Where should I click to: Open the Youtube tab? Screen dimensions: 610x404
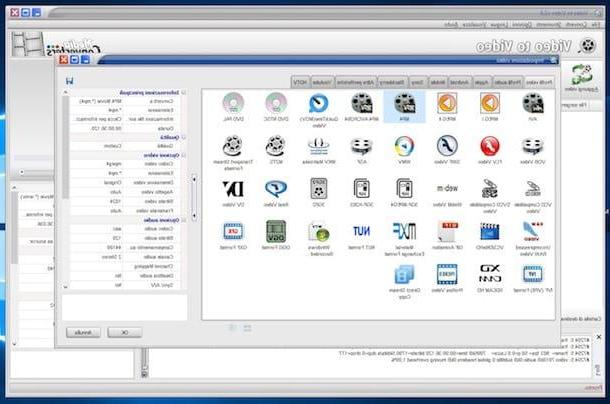coord(323,83)
